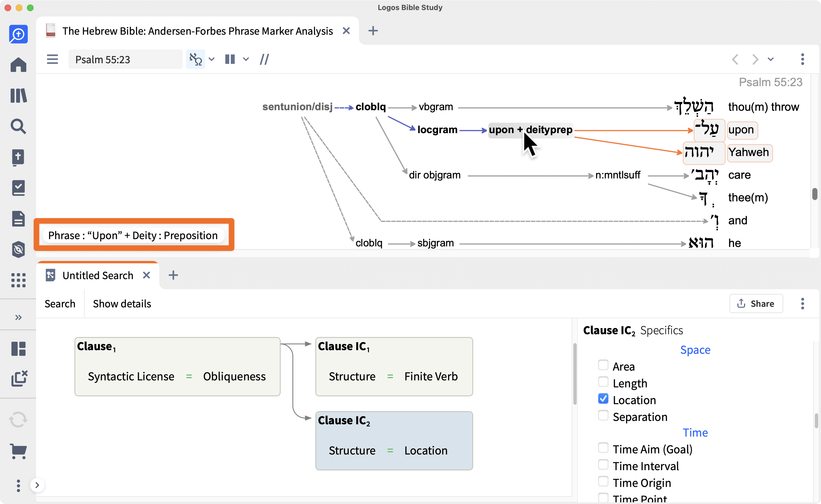This screenshot has height=504, width=821.
Task: Click Show details
Action: click(122, 304)
